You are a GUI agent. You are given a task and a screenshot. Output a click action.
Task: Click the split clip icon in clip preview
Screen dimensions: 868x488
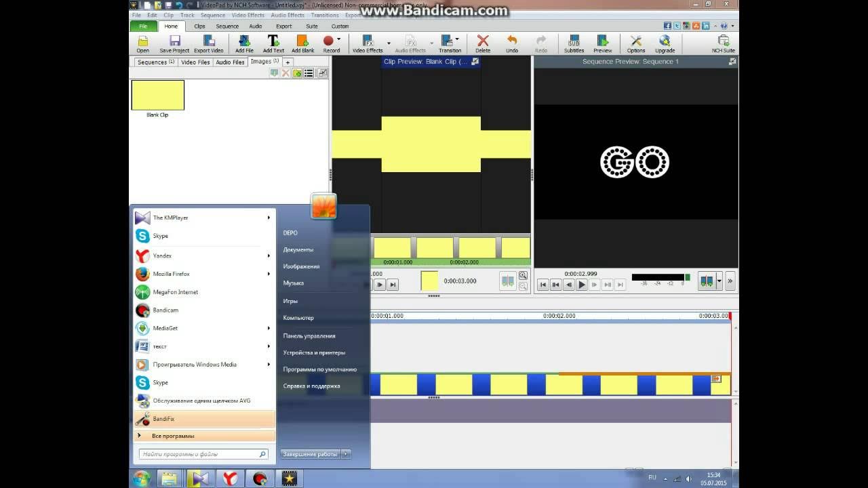tap(507, 281)
